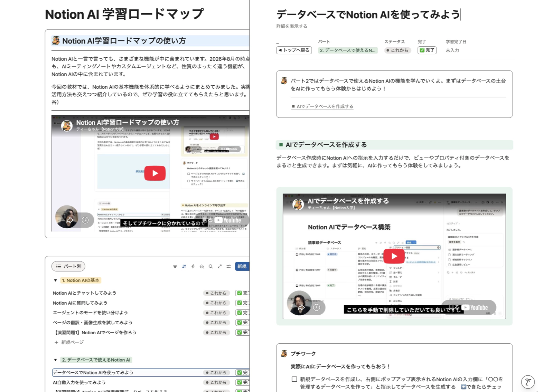The width and height of the screenshot is (553, 392).
Task: Open database search magnifier icon
Action: click(x=210, y=266)
